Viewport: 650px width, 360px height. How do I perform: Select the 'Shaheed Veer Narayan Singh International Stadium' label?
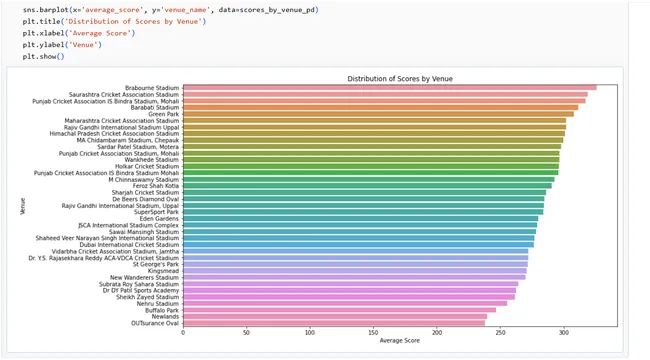click(107, 238)
